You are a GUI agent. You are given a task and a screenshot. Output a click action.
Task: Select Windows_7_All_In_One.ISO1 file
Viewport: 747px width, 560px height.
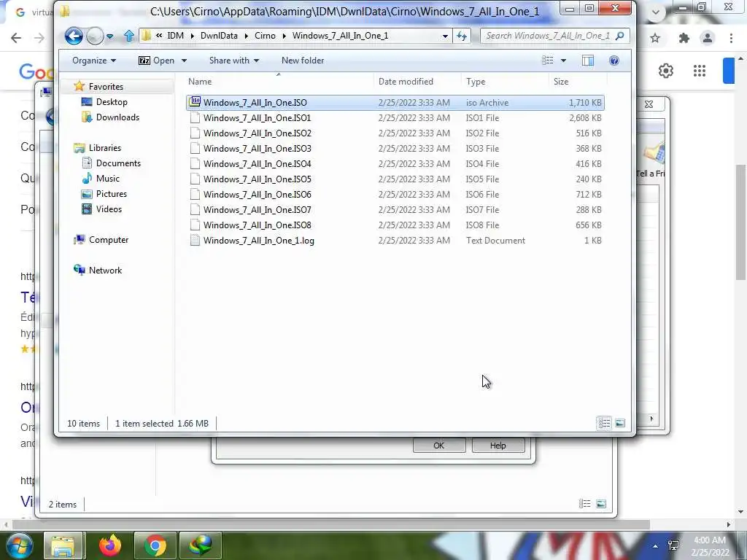[x=395, y=117]
